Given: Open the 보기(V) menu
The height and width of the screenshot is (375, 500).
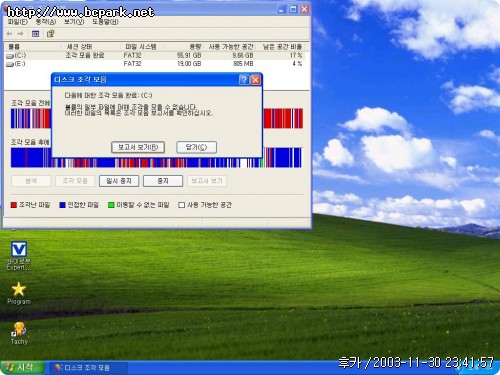Looking at the screenshot, I should point(74,22).
